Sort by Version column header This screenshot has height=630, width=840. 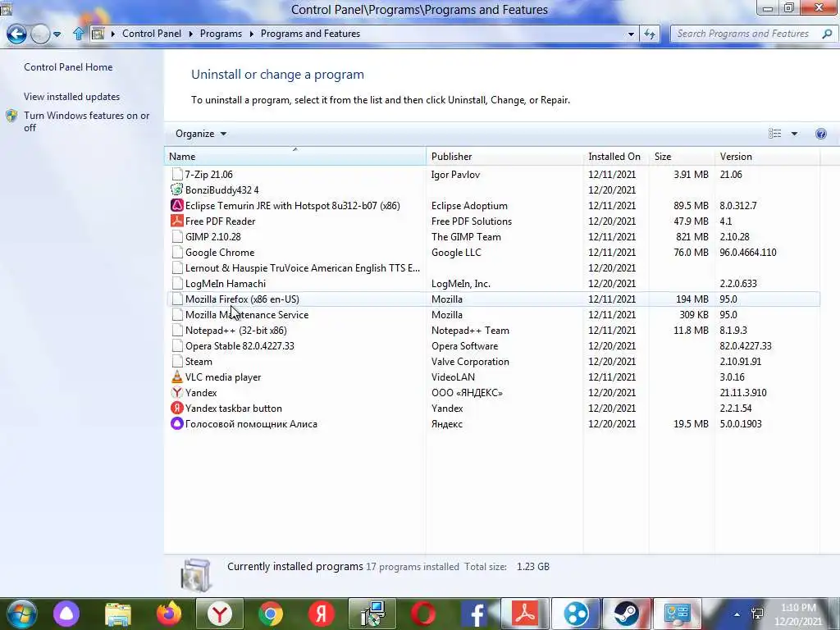coord(767,157)
